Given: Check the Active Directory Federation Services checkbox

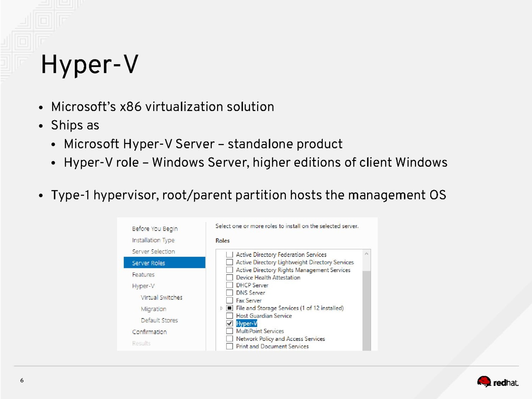Looking at the screenshot, I should click(229, 255).
